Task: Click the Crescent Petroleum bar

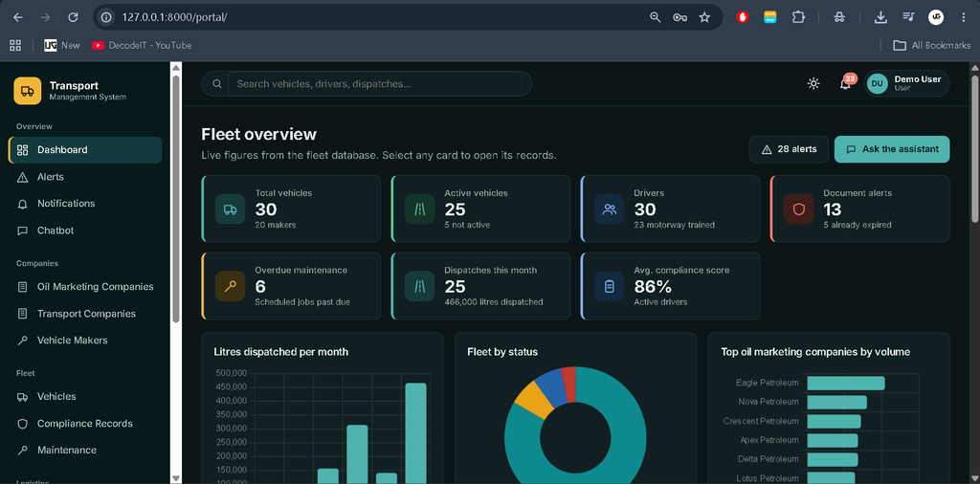Action: pos(834,422)
